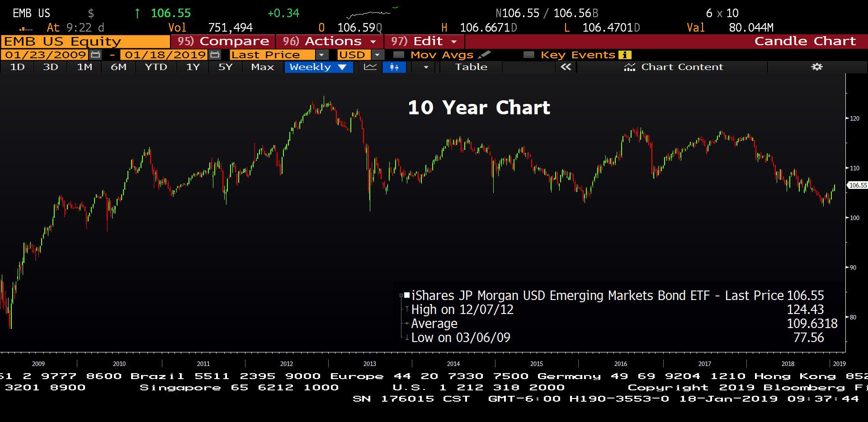Click the 01/23/2009 start date field
This screenshot has height=422, width=868.
[x=45, y=55]
